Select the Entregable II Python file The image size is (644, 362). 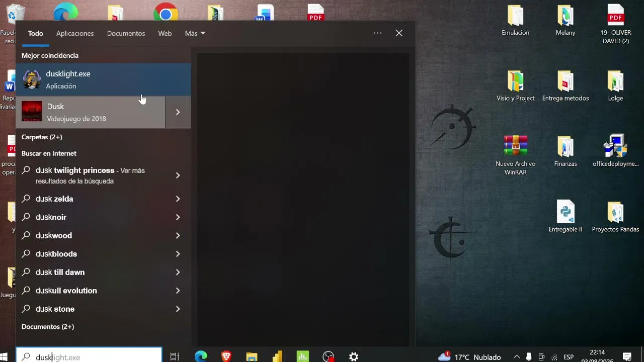pos(566,217)
